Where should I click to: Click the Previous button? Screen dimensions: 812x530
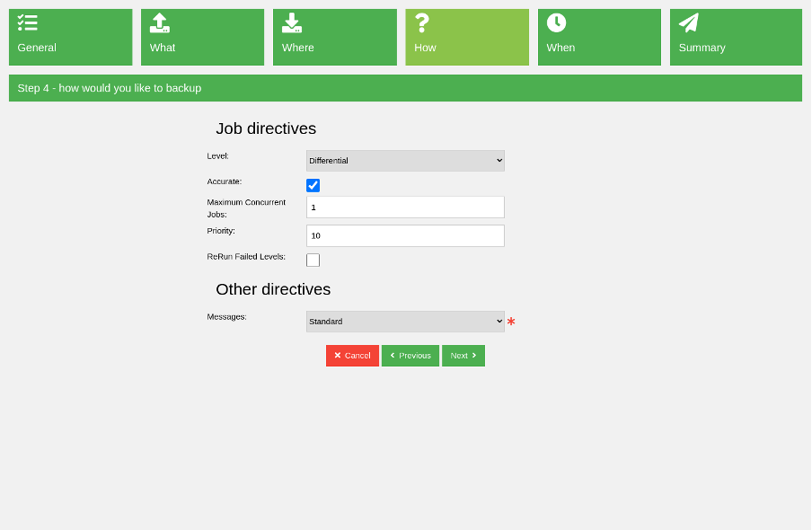pyautogui.click(x=410, y=355)
